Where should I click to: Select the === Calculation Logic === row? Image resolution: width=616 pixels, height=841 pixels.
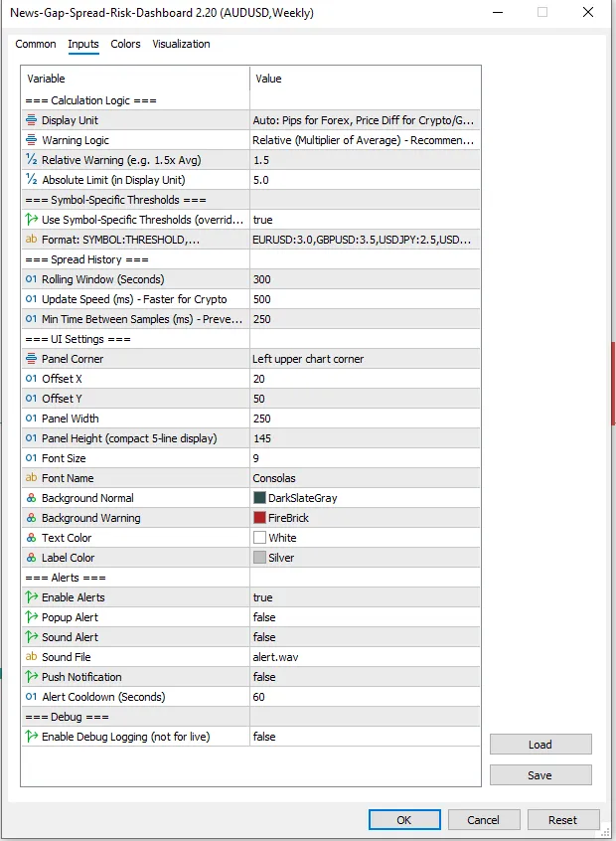(250, 100)
